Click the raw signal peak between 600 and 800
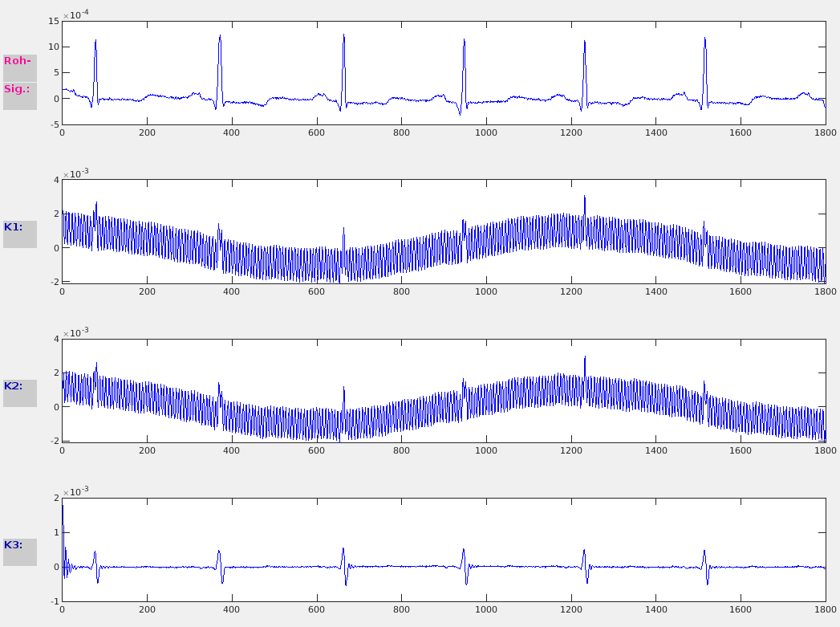Viewport: 840px width, 627px height. click(x=343, y=36)
